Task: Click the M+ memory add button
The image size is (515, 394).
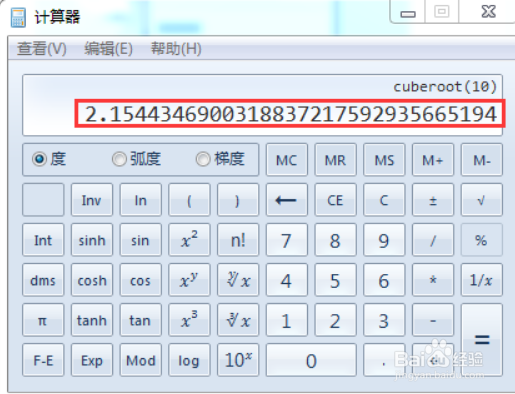Action: (x=433, y=160)
